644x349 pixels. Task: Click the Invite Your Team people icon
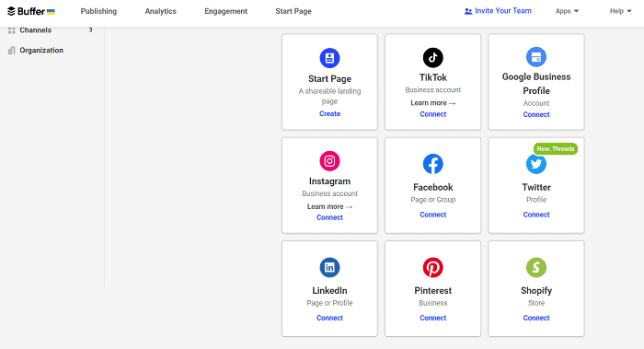pos(467,11)
